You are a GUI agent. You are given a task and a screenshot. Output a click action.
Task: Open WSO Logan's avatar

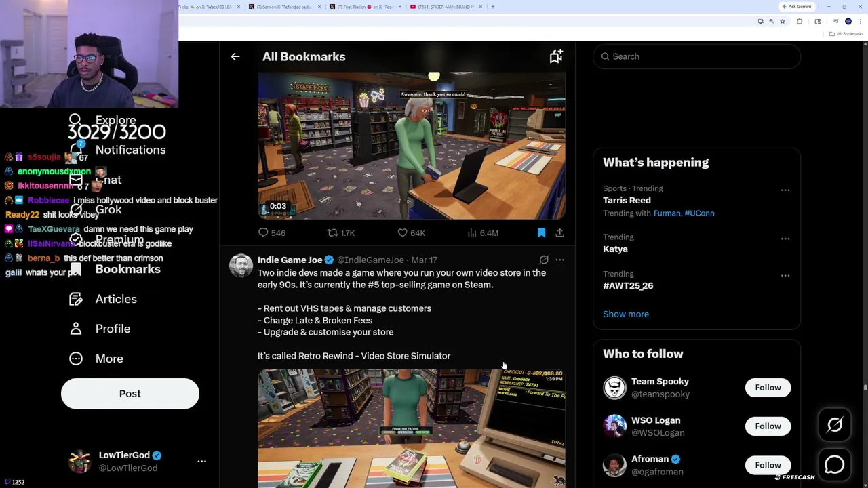[615, 426]
